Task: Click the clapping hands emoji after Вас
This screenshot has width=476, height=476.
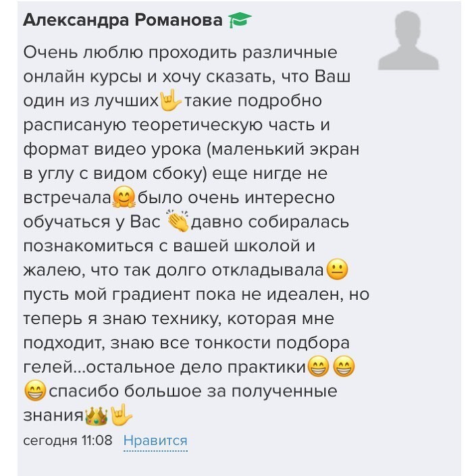Action: click(178, 222)
